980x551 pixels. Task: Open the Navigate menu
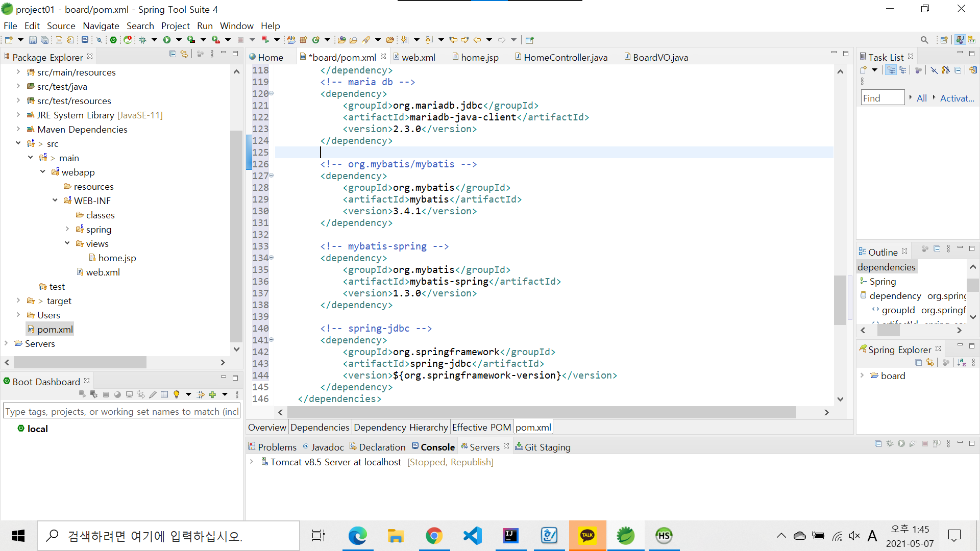[101, 26]
